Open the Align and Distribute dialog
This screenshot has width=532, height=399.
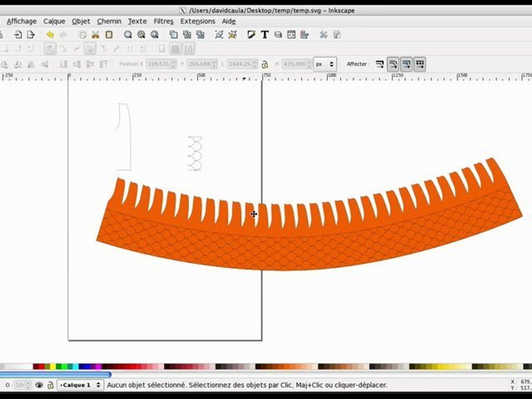[304, 34]
